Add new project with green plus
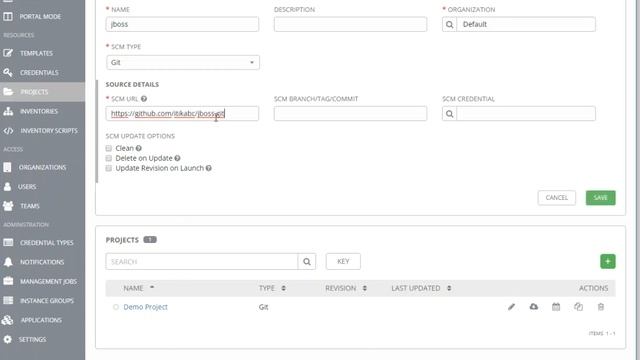Viewport: 640px width, 360px height. tap(608, 262)
